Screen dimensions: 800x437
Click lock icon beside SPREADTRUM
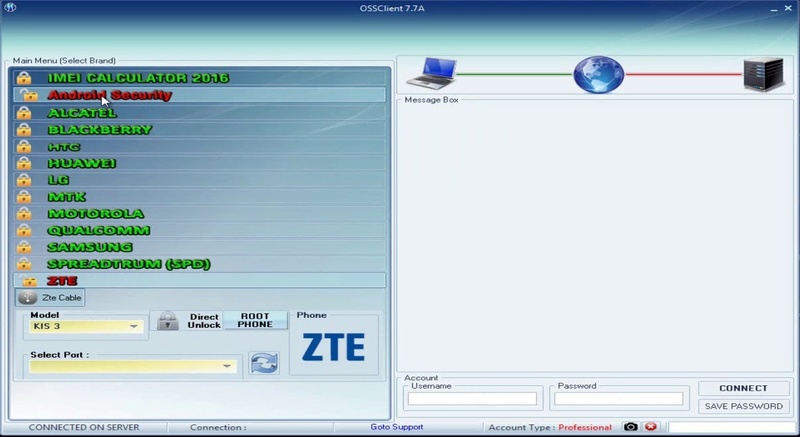tap(24, 264)
